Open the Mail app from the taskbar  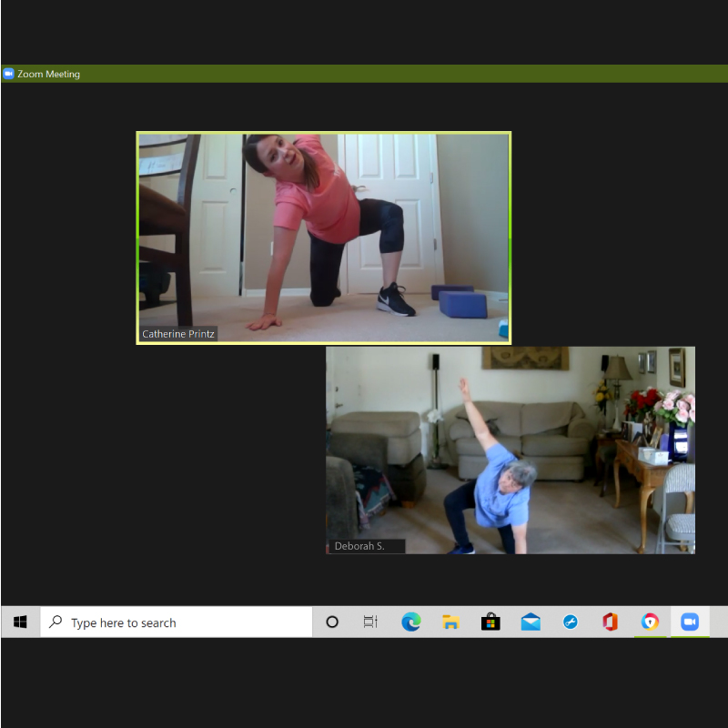pos(531,622)
